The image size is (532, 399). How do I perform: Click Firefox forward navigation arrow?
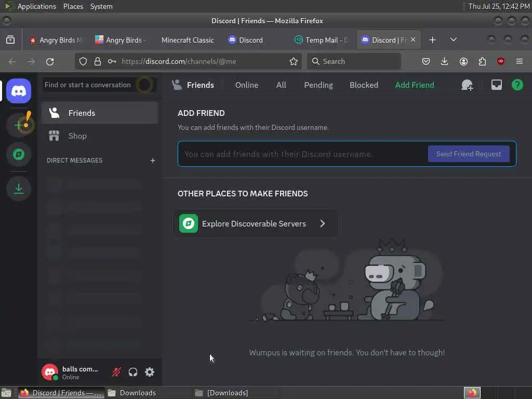pyautogui.click(x=31, y=61)
